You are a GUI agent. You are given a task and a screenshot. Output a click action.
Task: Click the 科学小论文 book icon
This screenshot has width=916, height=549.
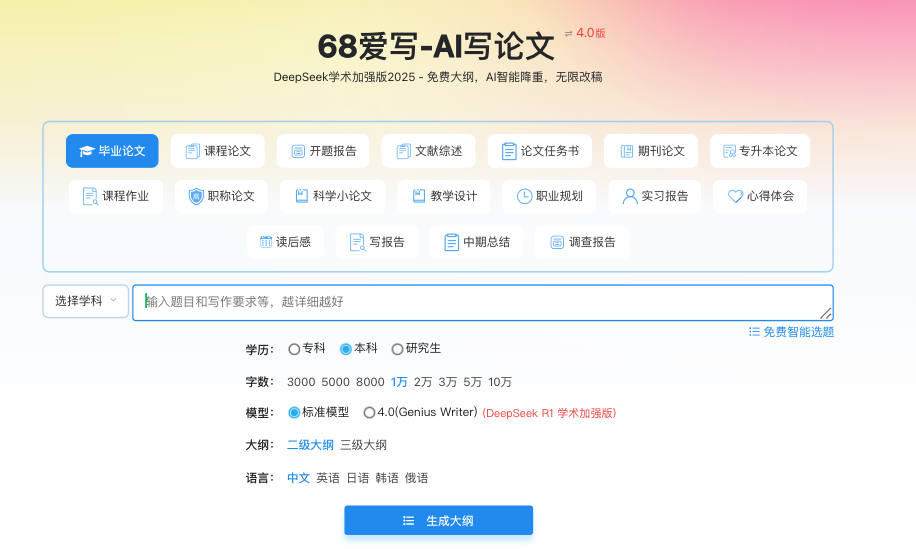tap(301, 196)
